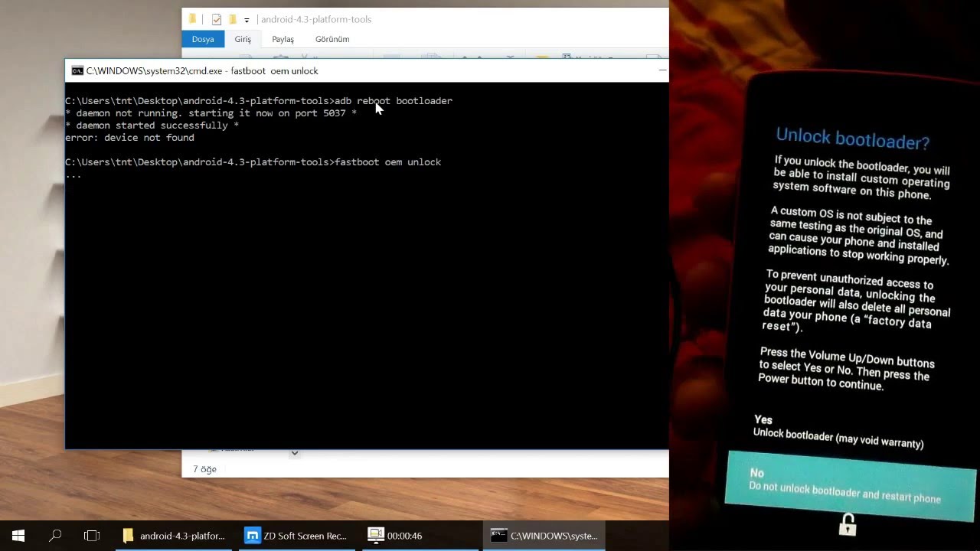The width and height of the screenshot is (980, 551).
Task: Click the folder icon in Explorer title bar
Action: [x=192, y=19]
